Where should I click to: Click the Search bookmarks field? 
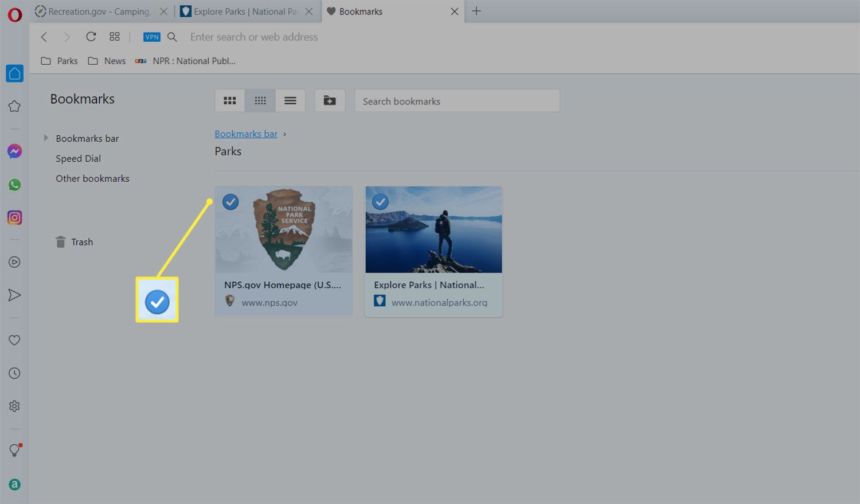[x=457, y=101]
